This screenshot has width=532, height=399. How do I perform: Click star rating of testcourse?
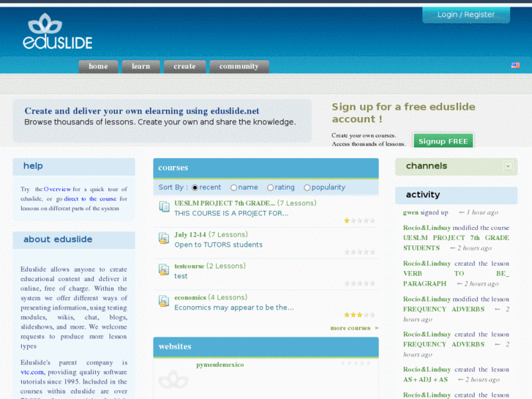pyautogui.click(x=359, y=283)
